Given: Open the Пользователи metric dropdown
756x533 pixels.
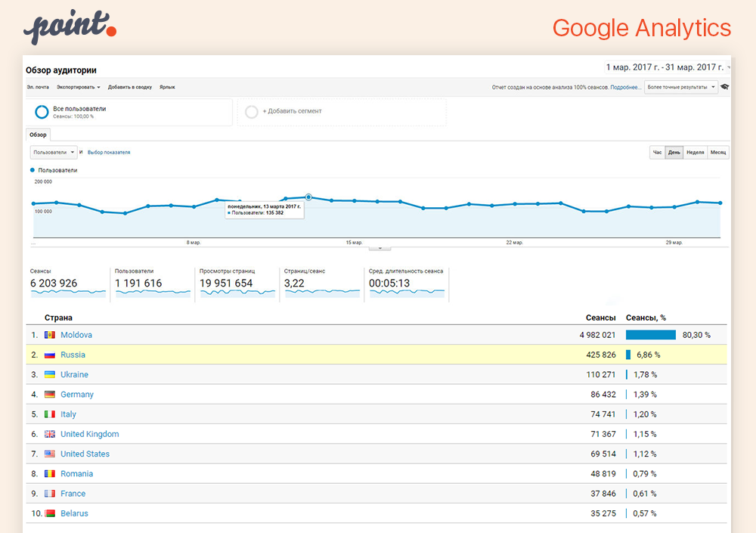Looking at the screenshot, I should coord(53,153).
